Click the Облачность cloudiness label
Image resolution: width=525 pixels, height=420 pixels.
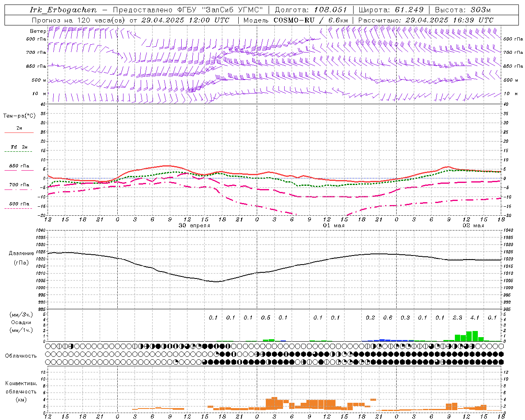(x=21, y=356)
